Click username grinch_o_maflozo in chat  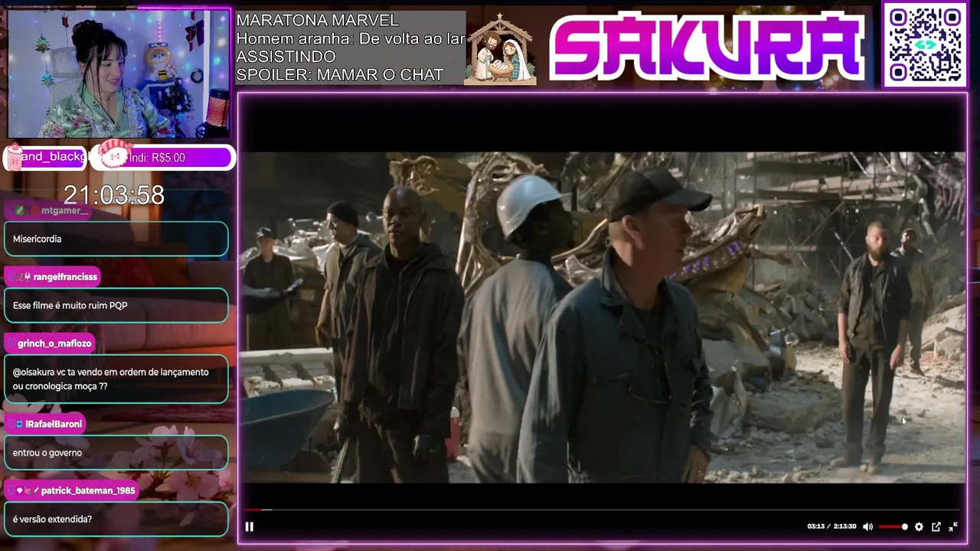[54, 344]
